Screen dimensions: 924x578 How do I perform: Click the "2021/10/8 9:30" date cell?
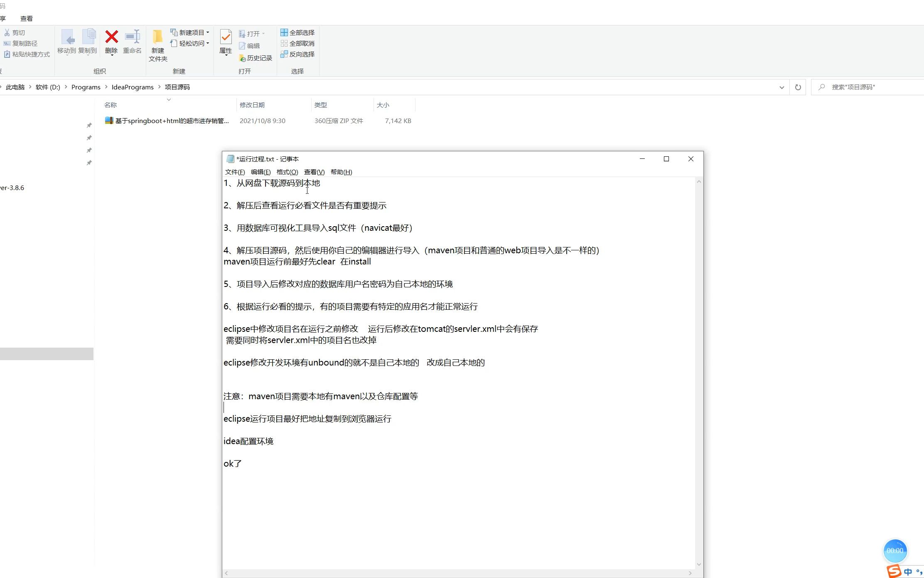tap(263, 121)
